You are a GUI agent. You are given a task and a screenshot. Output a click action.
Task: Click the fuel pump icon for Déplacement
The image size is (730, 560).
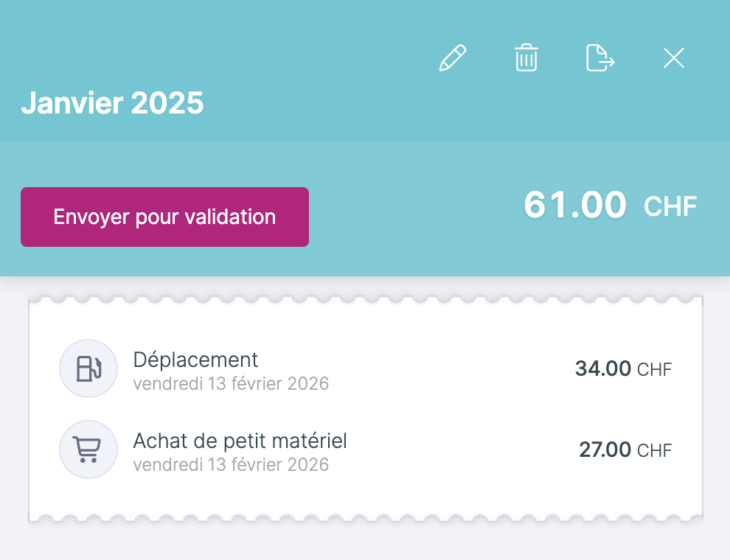(88, 368)
